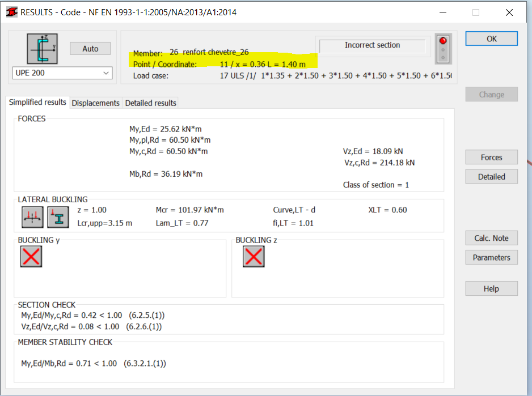This screenshot has width=532, height=396.
Task: Open the lateral buckling load diagram icon
Action: click(x=32, y=217)
